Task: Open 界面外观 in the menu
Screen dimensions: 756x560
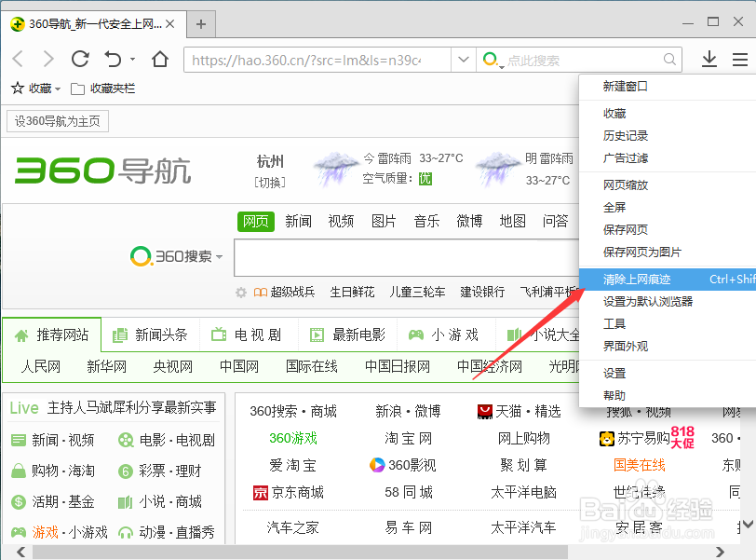Action: 625,346
